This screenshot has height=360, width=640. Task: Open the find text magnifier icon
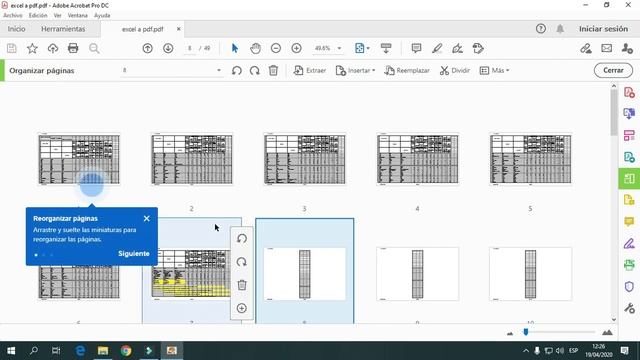point(94,48)
